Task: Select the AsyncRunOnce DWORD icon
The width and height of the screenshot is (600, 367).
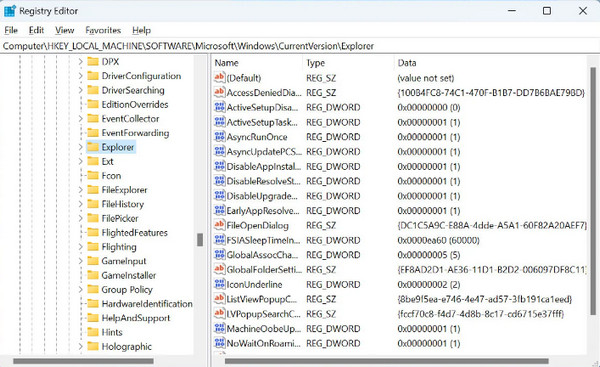Action: coord(219,137)
